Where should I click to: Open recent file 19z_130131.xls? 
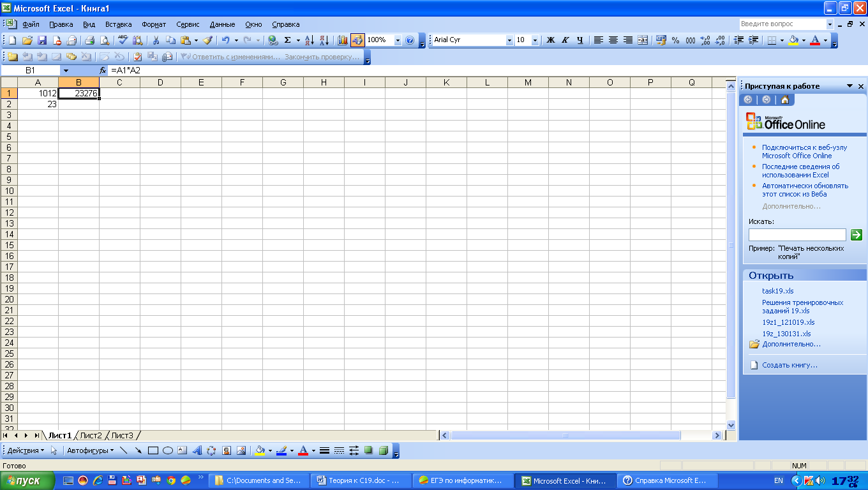pyautogui.click(x=786, y=334)
